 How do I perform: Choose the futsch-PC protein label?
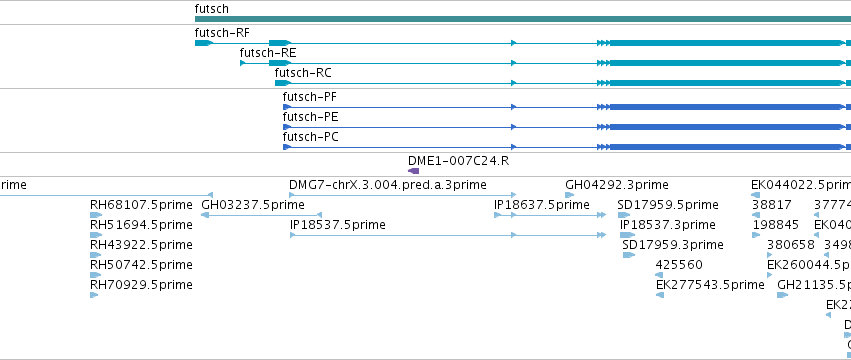tap(310, 137)
